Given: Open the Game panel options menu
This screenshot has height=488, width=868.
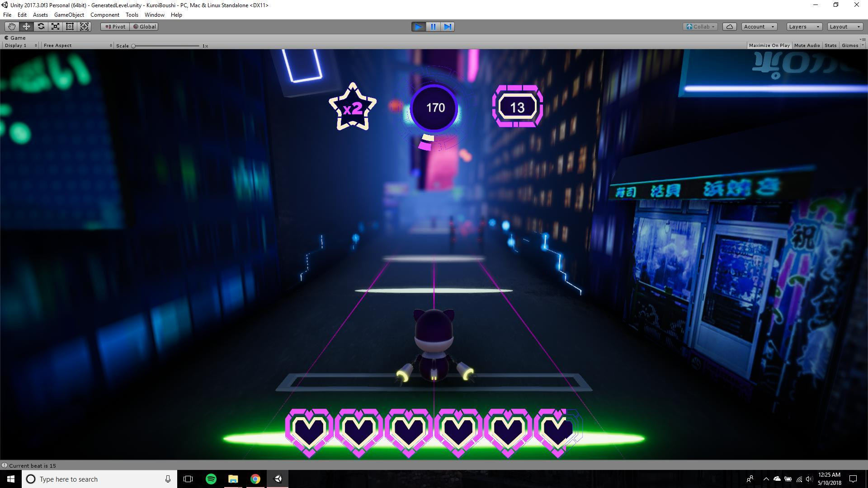Looking at the screenshot, I should [x=863, y=39].
